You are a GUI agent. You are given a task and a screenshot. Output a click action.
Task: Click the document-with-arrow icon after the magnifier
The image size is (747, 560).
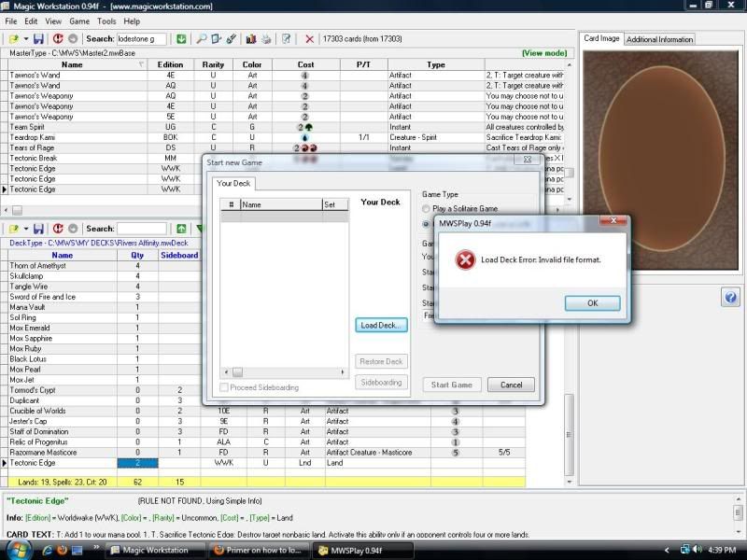point(216,39)
